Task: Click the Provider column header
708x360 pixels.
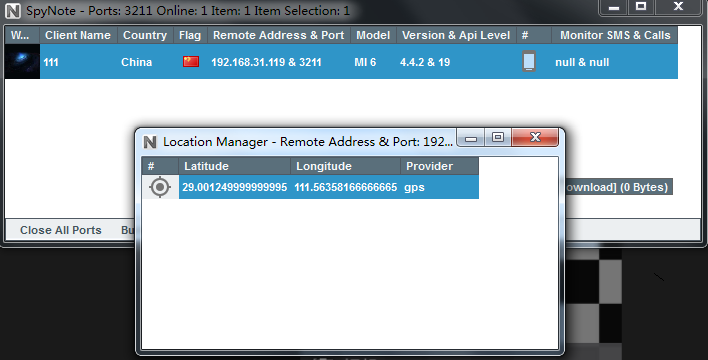Action: (439, 166)
